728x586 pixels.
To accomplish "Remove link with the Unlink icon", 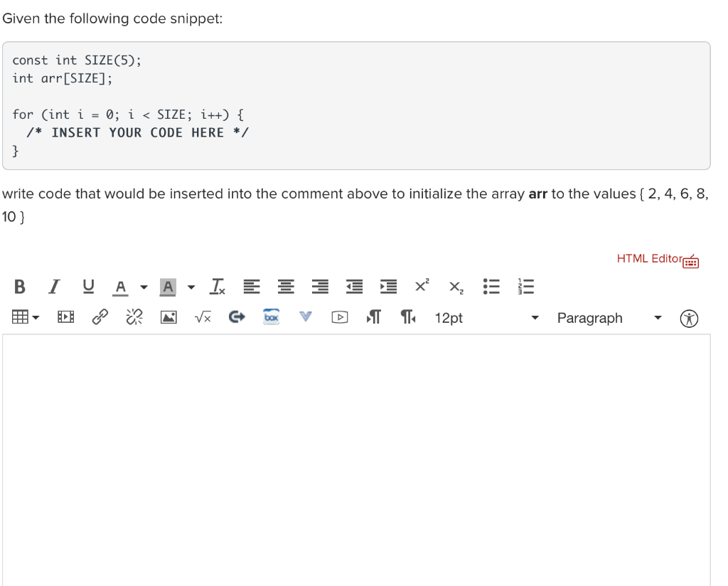I will 134,317.
